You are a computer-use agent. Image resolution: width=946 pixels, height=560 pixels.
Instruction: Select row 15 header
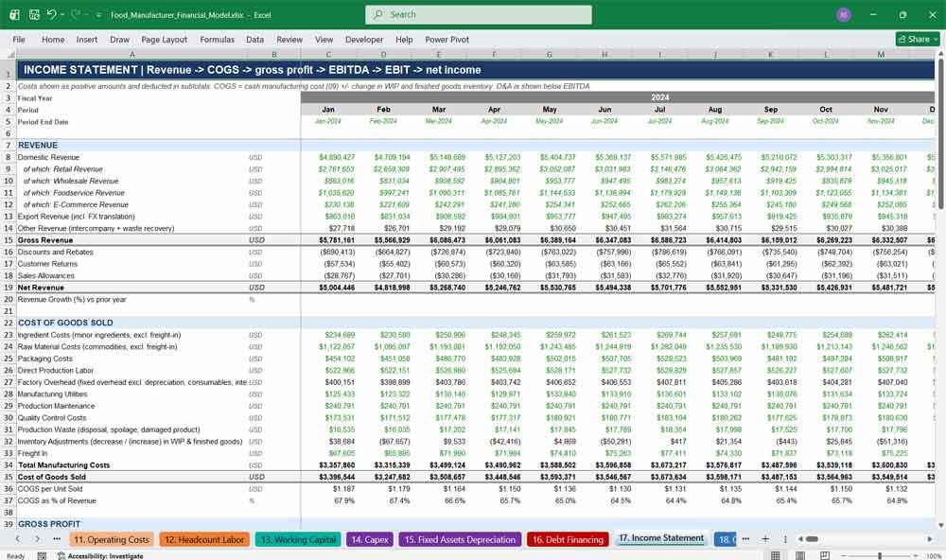9,240
